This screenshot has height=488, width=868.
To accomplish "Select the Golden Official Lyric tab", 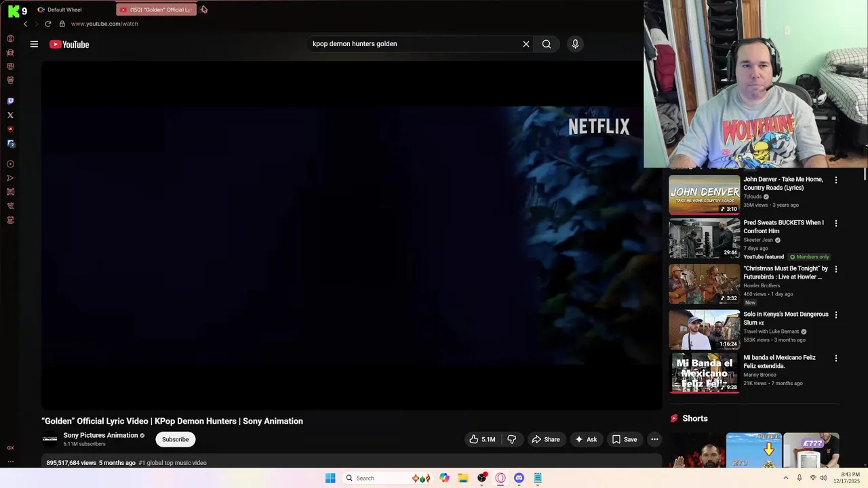I will 156,9.
